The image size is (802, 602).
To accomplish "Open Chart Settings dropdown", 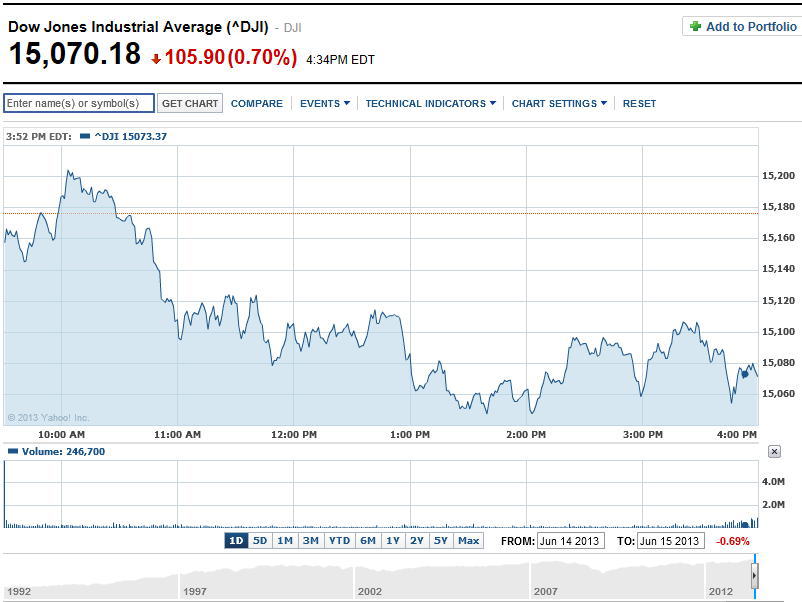I will (x=559, y=103).
